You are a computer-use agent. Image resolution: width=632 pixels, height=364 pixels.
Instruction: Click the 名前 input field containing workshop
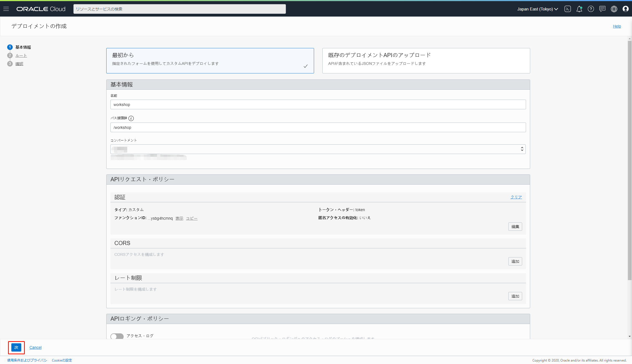click(318, 105)
